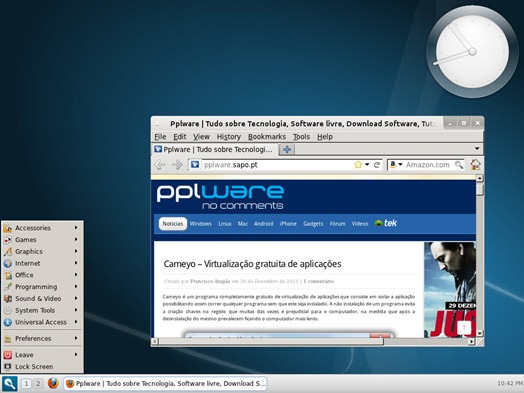Open the Cameyo article headline
The image size is (524, 393).
253,264
